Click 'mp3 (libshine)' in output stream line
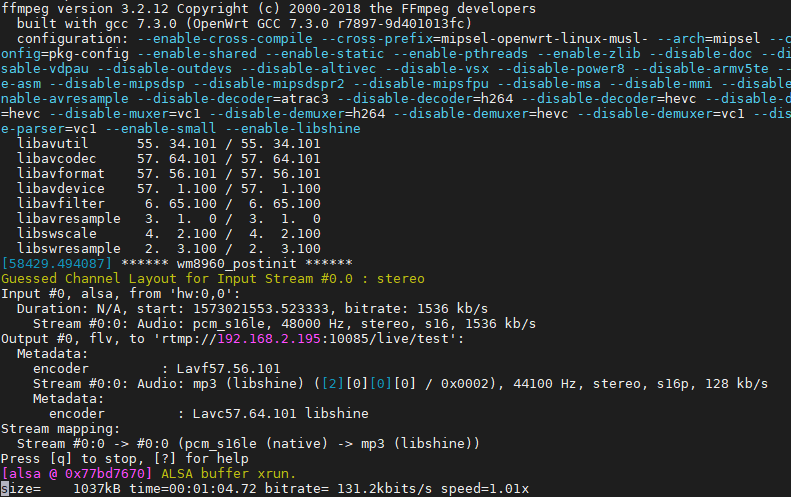 tap(249, 383)
